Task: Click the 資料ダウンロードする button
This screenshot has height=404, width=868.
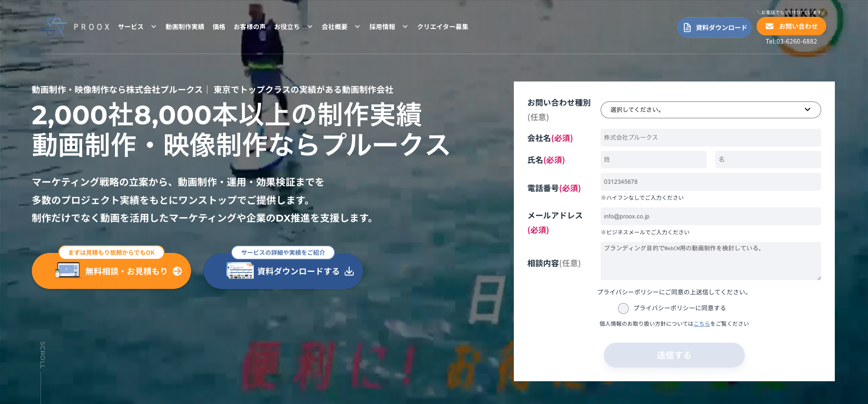Action: tap(283, 271)
